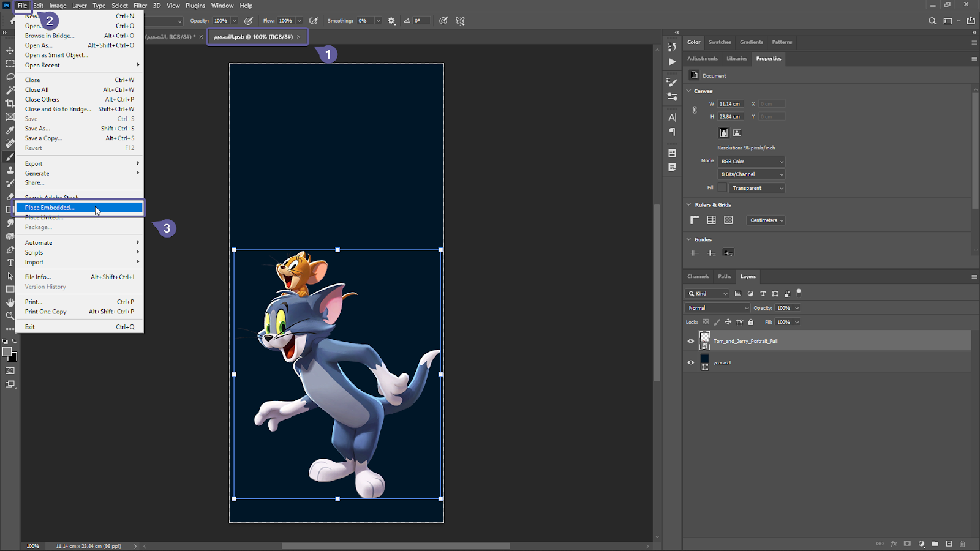980x551 pixels.
Task: Select the Magic Wand tool
Action: click(x=10, y=90)
